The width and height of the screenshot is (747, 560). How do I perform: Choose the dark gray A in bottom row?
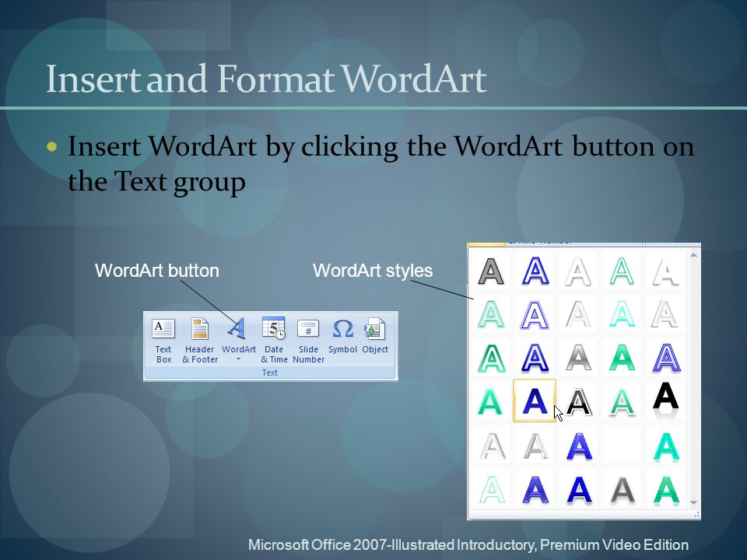point(622,490)
